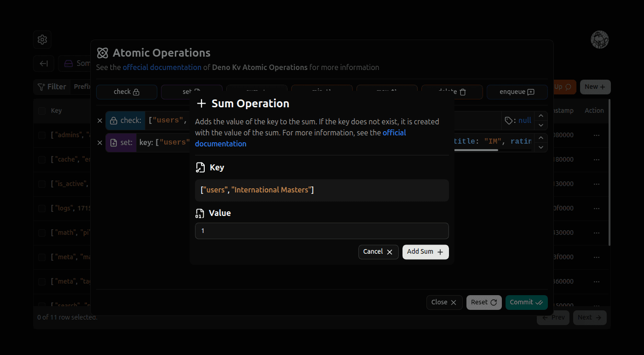This screenshot has width=644, height=355.
Task: Add a delete operation using the trash icon
Action: 452,92
